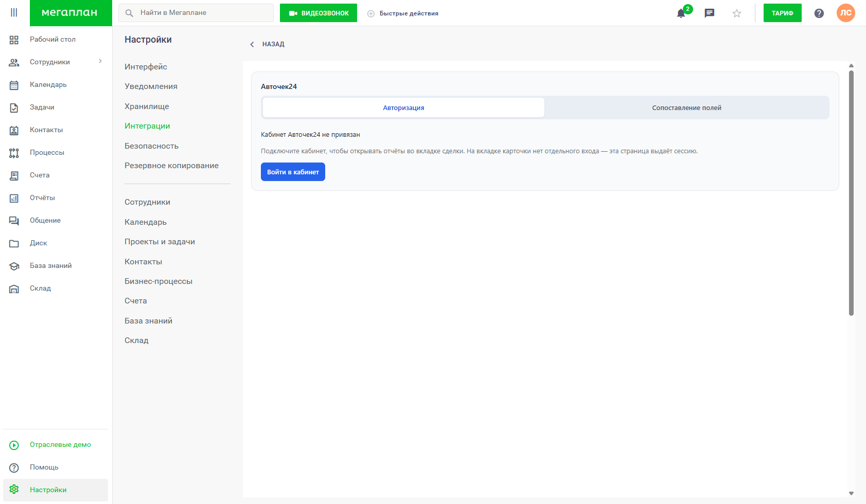Open Хранилище settings section
866x504 pixels.
147,106
